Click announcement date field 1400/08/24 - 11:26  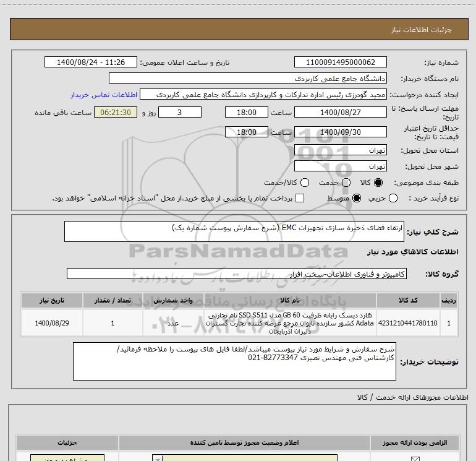pos(91,62)
